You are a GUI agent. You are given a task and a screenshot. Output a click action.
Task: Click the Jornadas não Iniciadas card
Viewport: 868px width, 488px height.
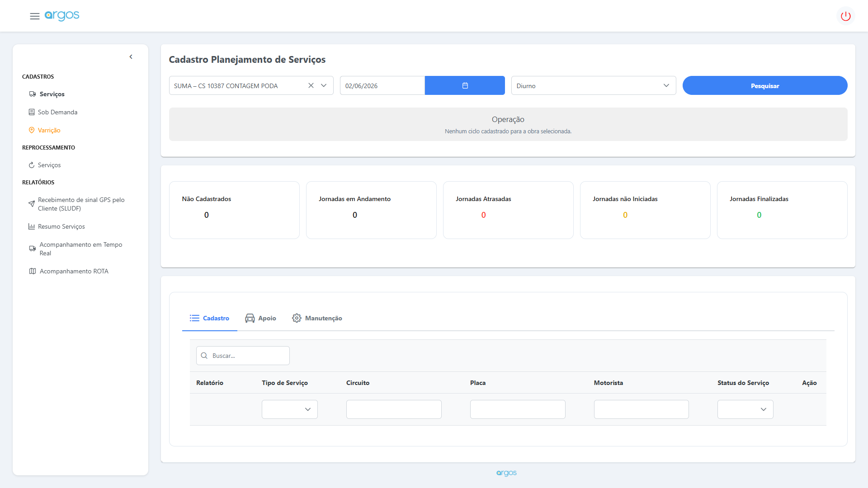pos(645,210)
